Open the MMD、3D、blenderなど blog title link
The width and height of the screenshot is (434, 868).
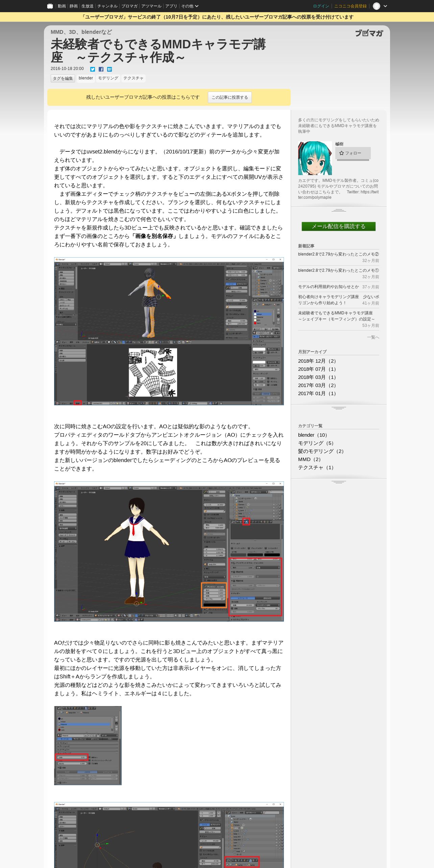pos(81,32)
